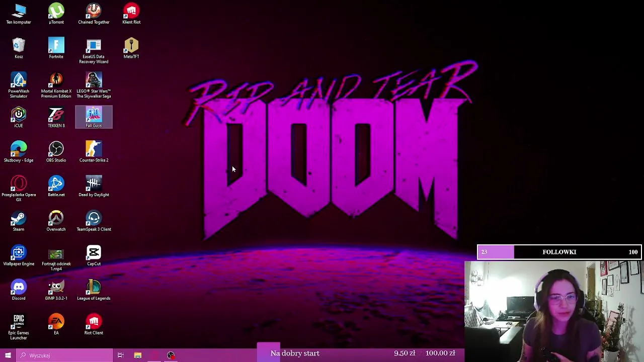
Task: Open the Battle.net launcher
Action: point(56,186)
